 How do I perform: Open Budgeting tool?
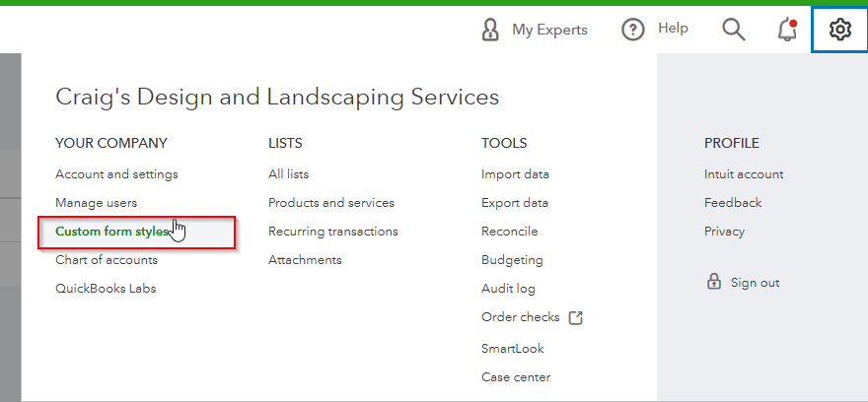click(512, 260)
